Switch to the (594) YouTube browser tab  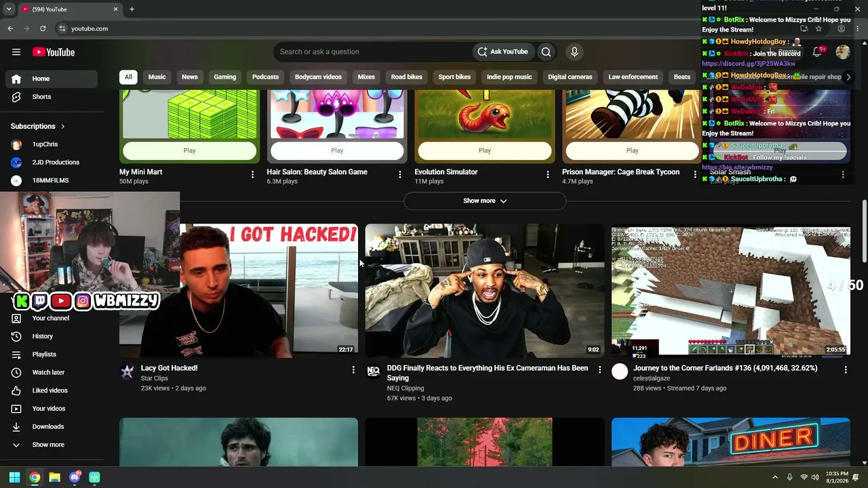coord(70,9)
